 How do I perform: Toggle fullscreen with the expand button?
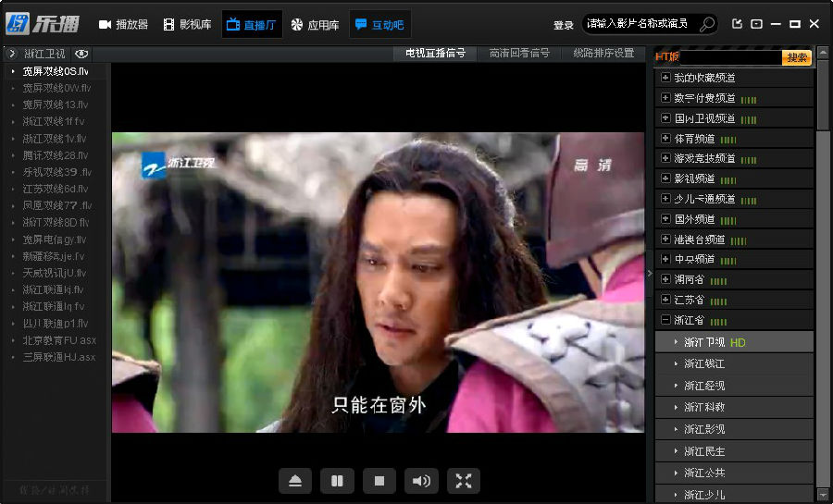point(464,481)
